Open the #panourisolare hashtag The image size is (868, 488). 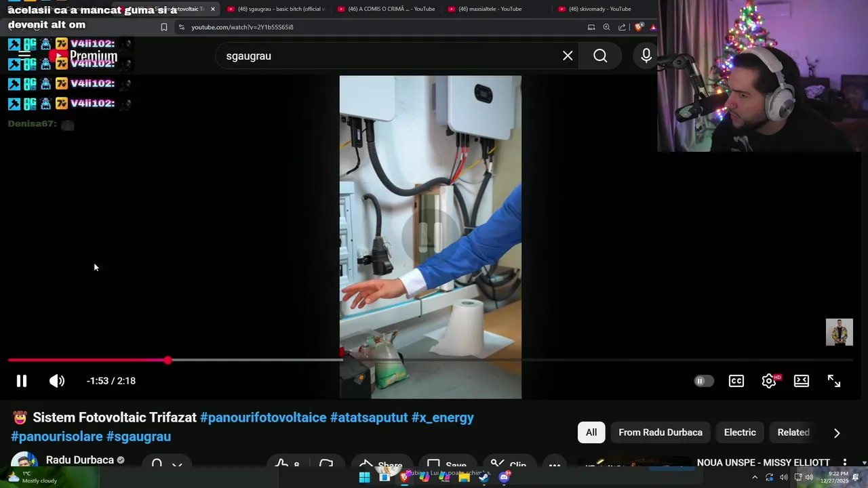(x=57, y=436)
